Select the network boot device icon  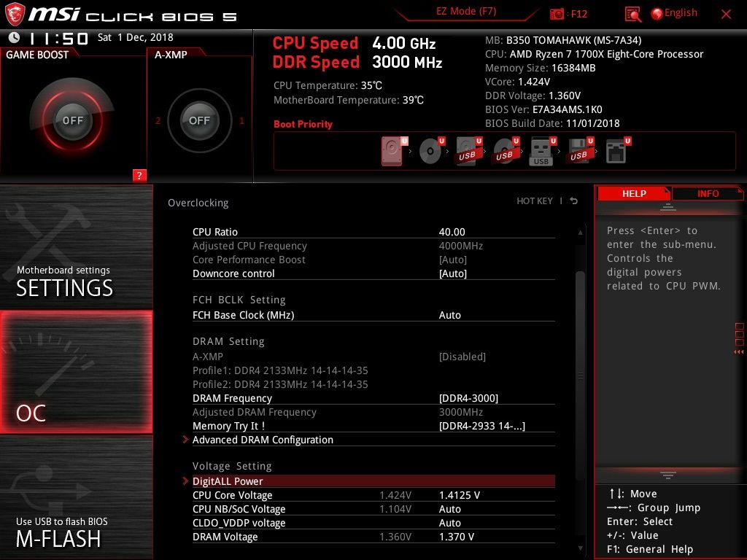[617, 151]
